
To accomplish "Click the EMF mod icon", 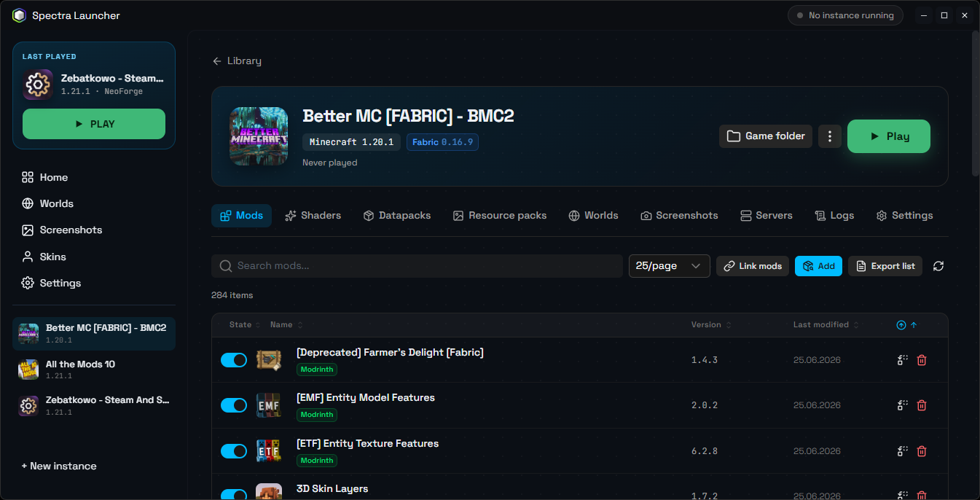I will coord(269,405).
